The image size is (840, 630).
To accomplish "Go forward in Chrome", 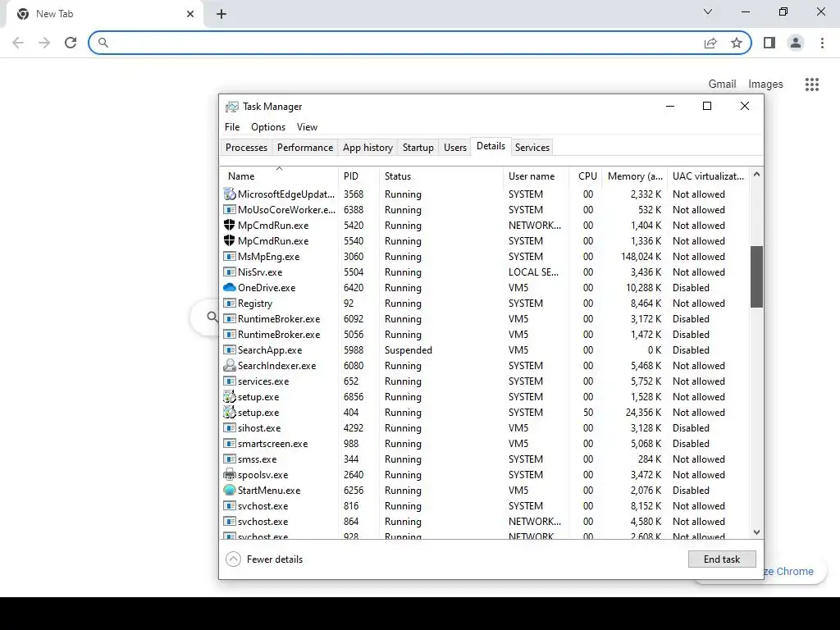I will click(44, 43).
